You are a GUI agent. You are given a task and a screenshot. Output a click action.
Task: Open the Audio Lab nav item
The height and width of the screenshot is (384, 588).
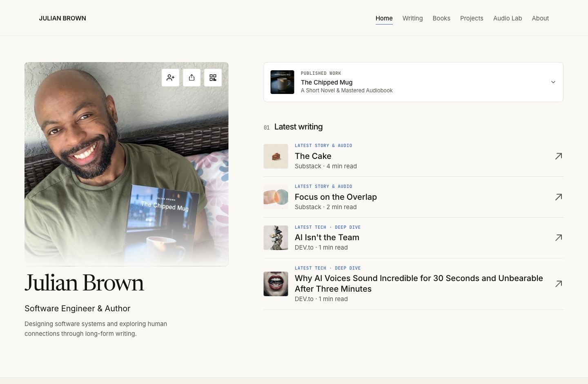click(508, 18)
